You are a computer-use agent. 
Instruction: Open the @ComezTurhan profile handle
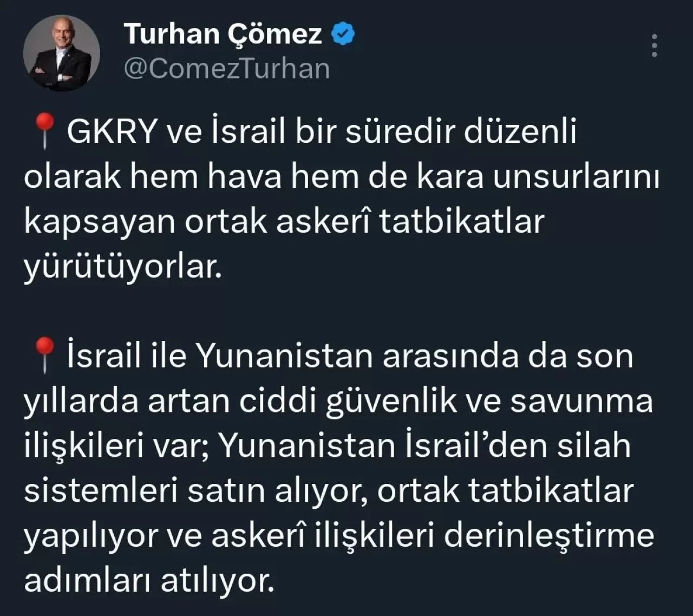click(226, 68)
